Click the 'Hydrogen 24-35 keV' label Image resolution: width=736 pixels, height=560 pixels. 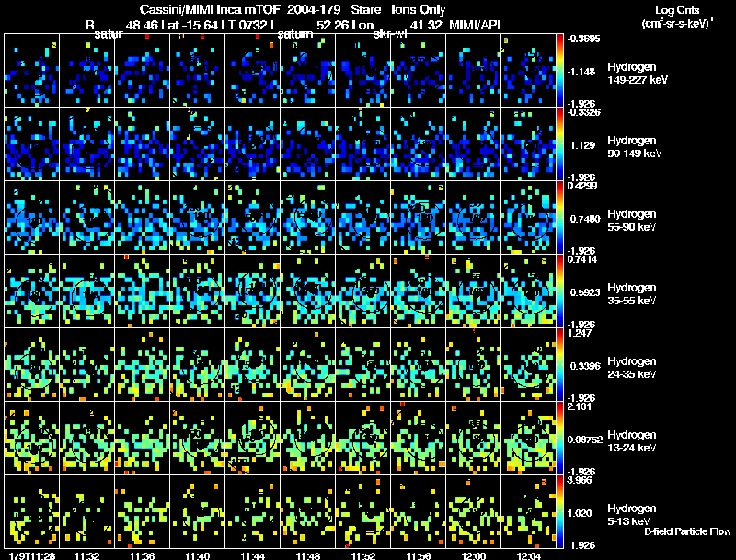pos(632,368)
